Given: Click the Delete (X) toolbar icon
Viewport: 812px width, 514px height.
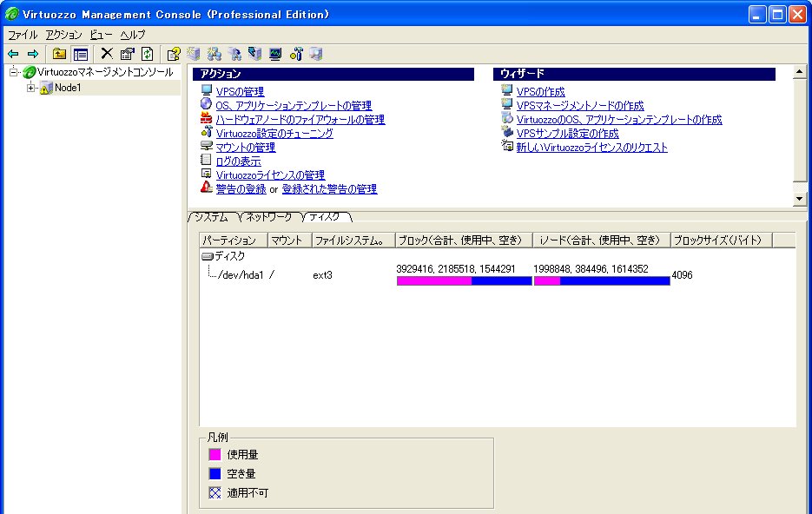Looking at the screenshot, I should click(107, 53).
